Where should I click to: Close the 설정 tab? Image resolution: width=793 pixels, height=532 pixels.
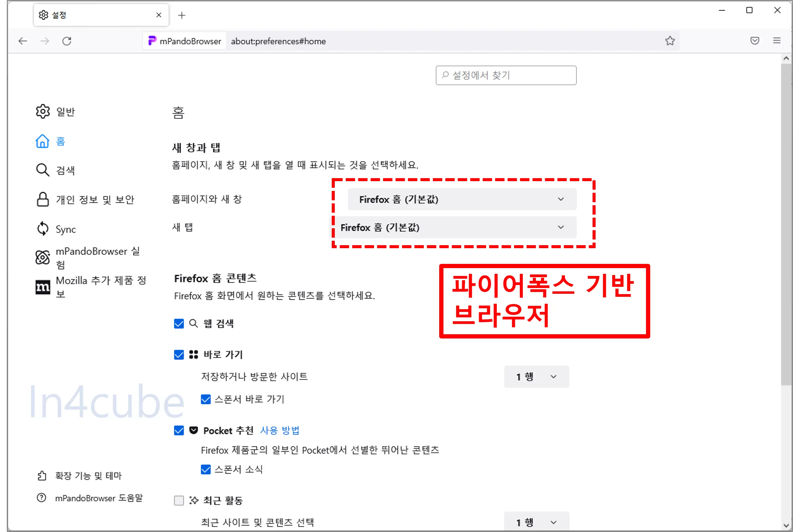158,15
